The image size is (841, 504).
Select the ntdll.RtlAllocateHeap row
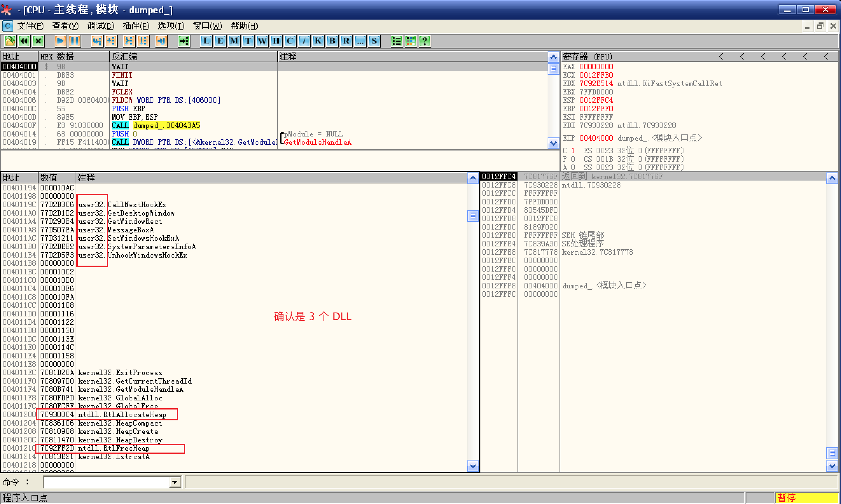tap(122, 415)
